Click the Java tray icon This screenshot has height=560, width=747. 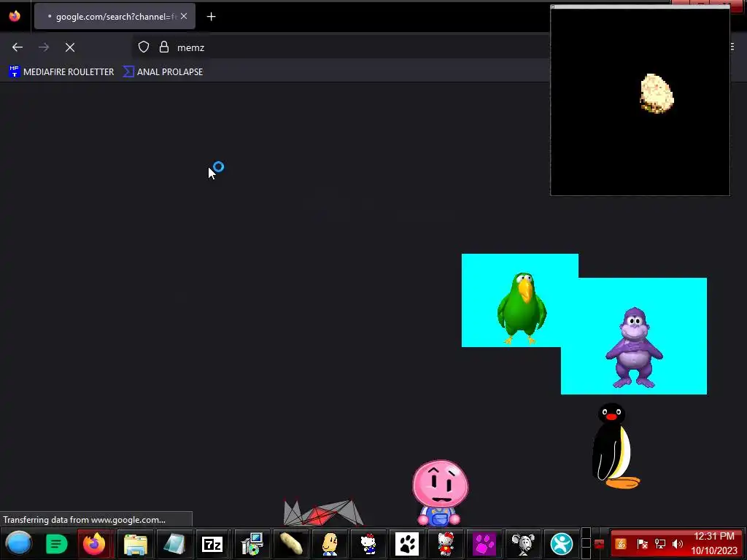click(x=622, y=543)
